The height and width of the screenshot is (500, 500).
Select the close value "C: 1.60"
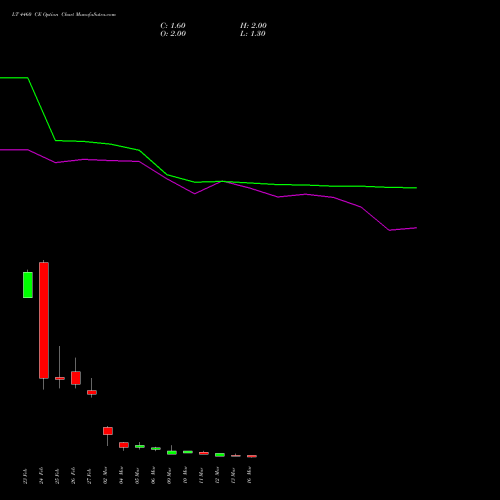173,26
